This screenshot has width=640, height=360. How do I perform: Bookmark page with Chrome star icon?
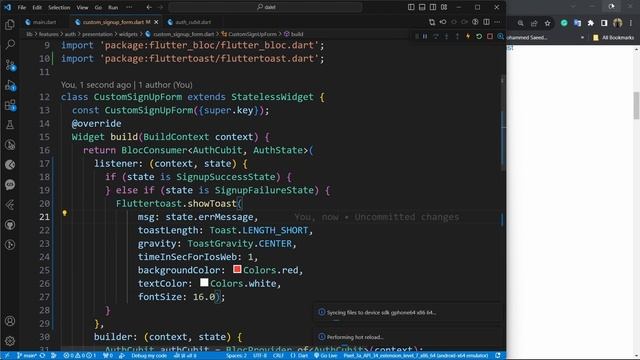click(547, 23)
